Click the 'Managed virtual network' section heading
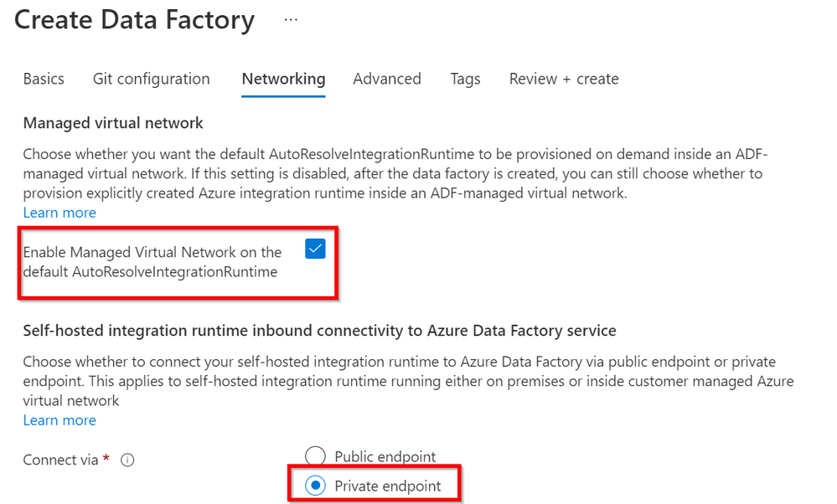 tap(113, 123)
